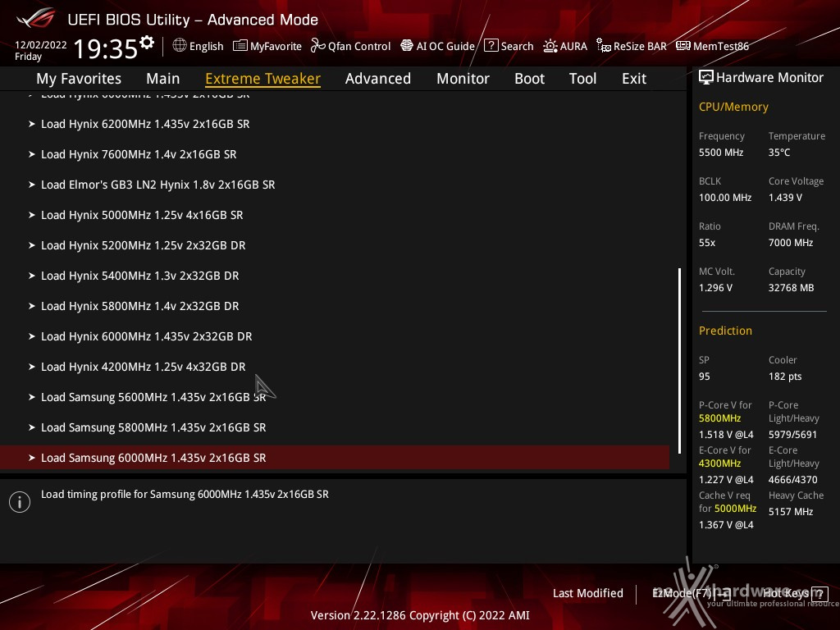Switch to the Boot tab
This screenshot has height=630, width=840.
tap(529, 79)
